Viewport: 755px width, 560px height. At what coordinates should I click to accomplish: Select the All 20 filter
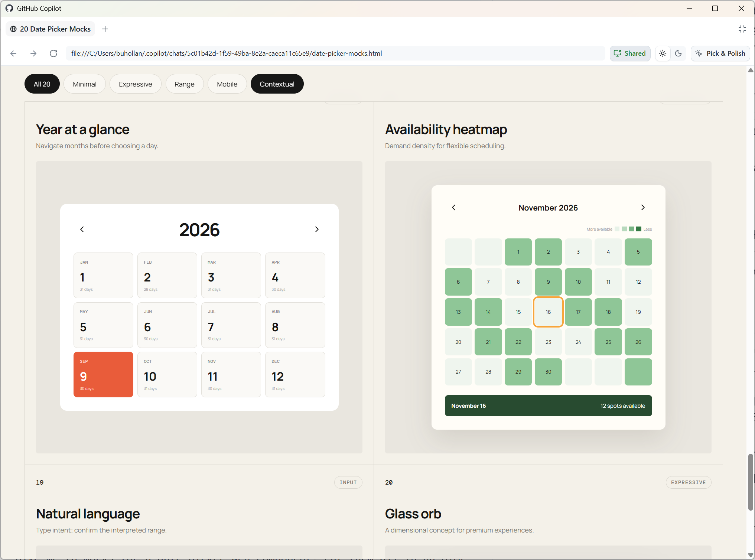coord(42,84)
